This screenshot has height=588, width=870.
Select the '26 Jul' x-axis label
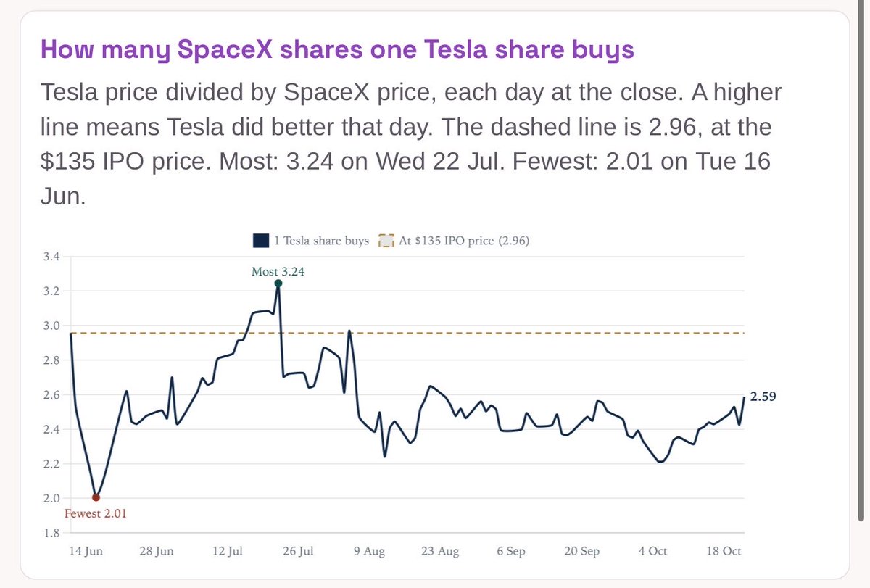(x=297, y=552)
